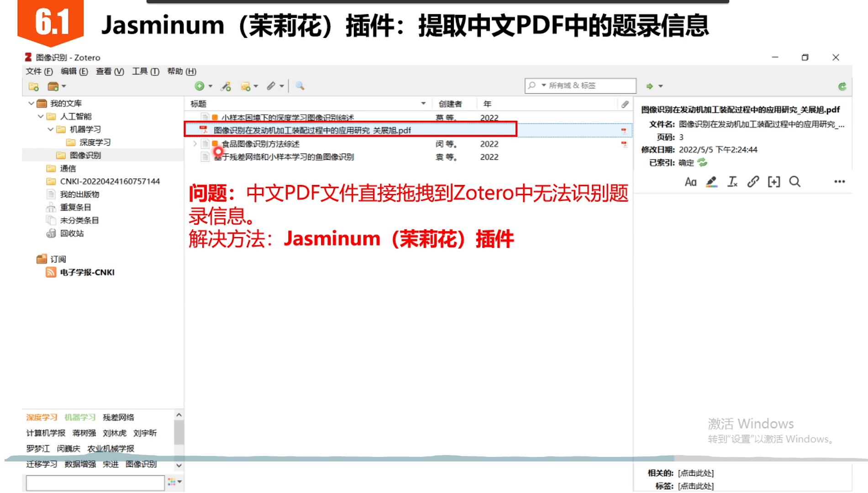The width and height of the screenshot is (868, 493).
Task: Collapse the 人工智能 collection
Action: tap(41, 116)
